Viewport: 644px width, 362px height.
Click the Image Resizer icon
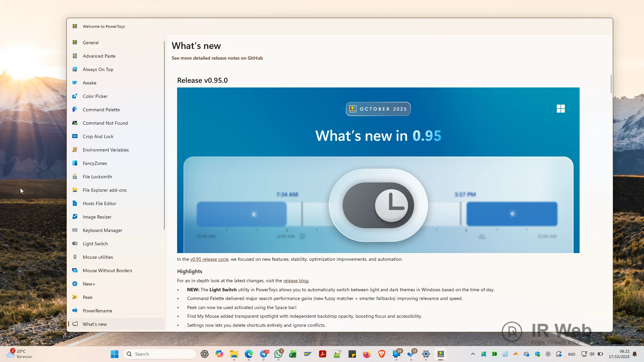pyautogui.click(x=75, y=217)
